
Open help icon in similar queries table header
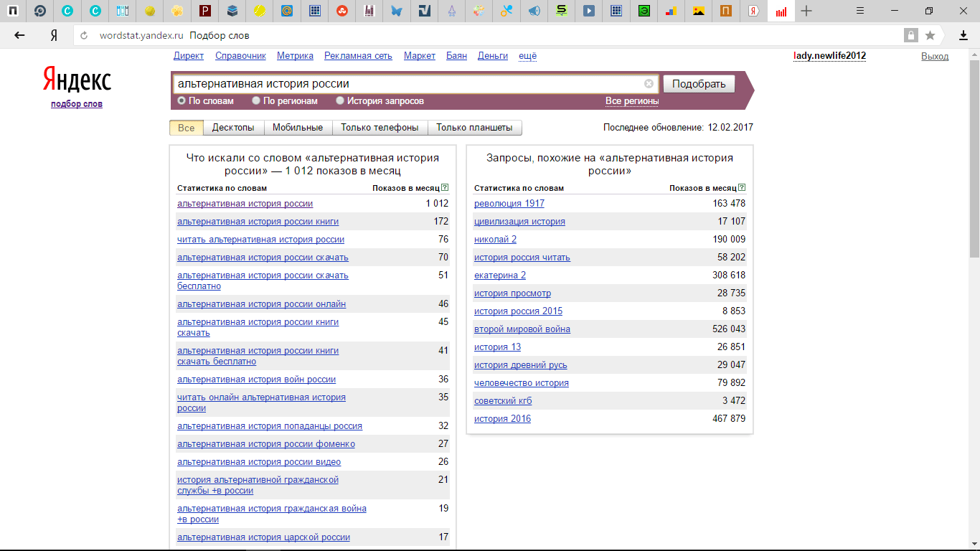pos(742,188)
